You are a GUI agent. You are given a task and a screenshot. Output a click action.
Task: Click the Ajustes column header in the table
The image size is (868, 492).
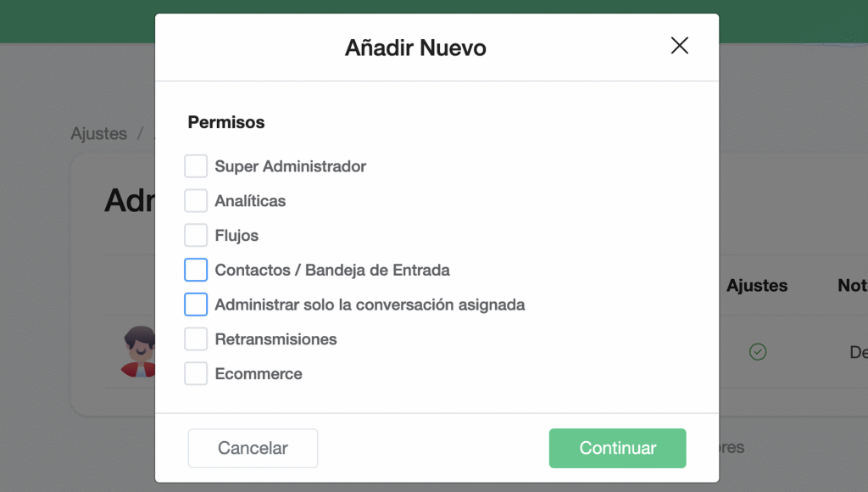(x=757, y=286)
